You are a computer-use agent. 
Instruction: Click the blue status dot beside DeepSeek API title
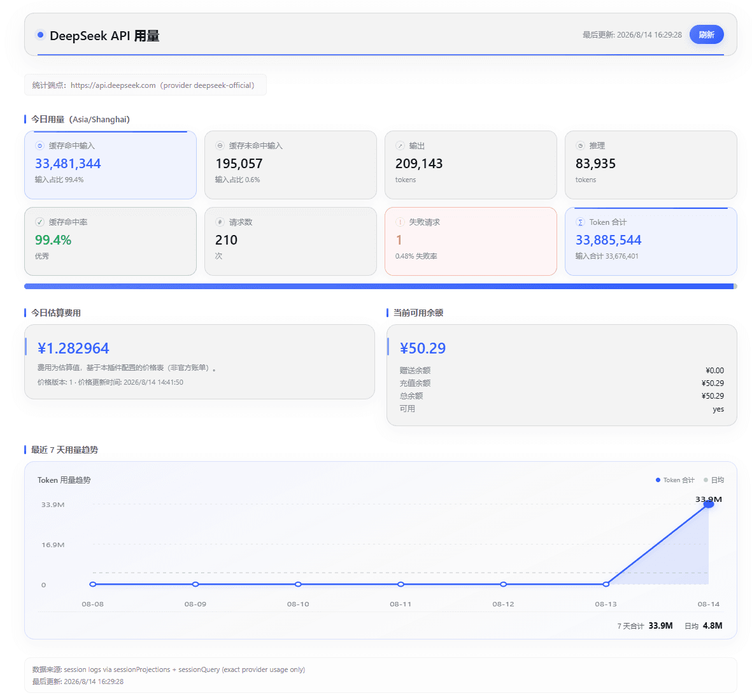click(40, 34)
